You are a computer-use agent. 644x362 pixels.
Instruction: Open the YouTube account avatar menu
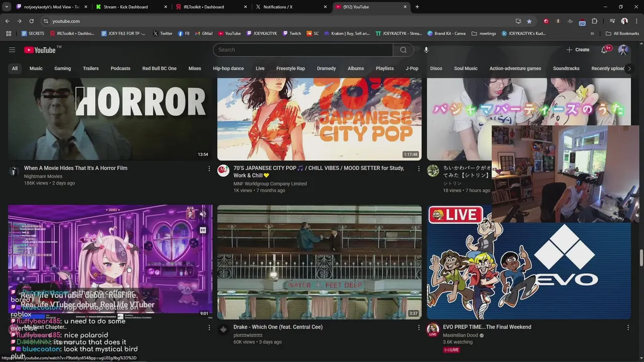point(623,50)
